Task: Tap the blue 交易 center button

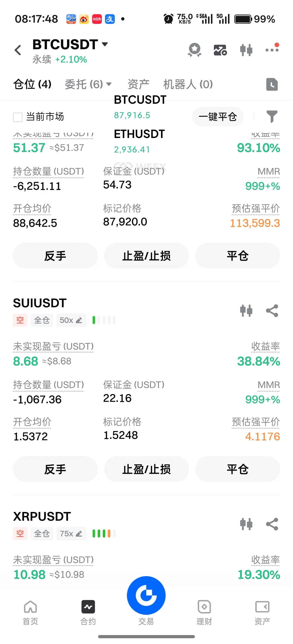Action: coord(146,595)
